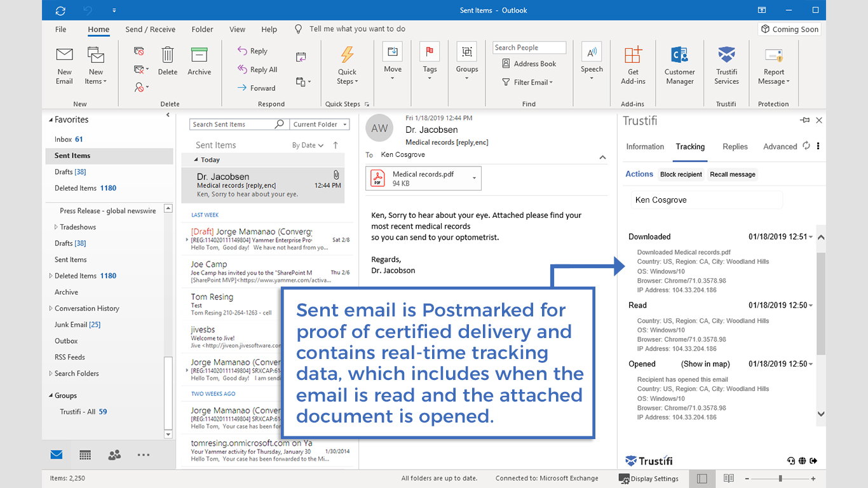Open the Current Folder search scope dropdown
Screen dimensions: 868x488
(320, 125)
